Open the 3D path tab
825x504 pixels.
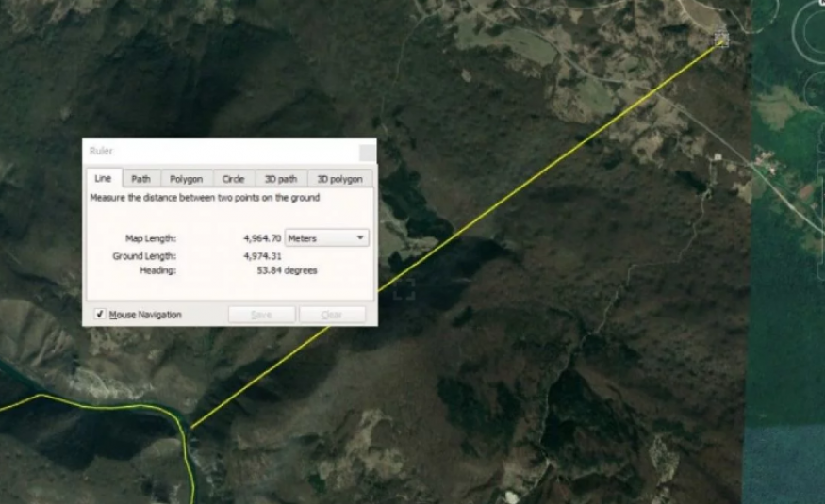coord(281,179)
